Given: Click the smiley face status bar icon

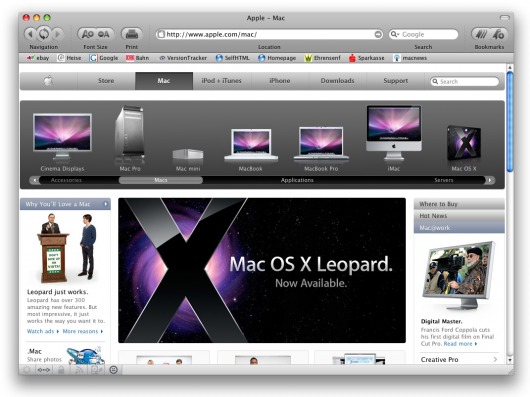Looking at the screenshot, I should click(114, 370).
